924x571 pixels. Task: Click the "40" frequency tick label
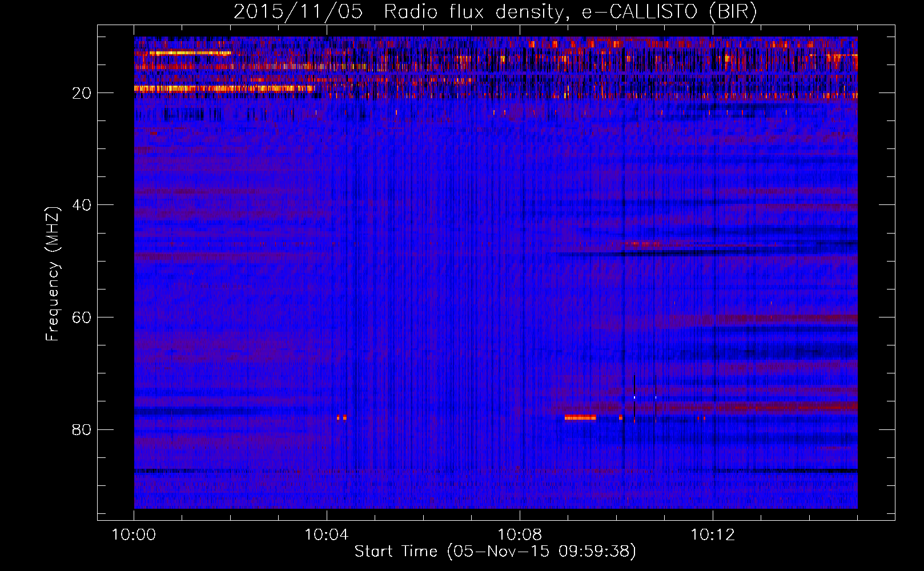82,204
